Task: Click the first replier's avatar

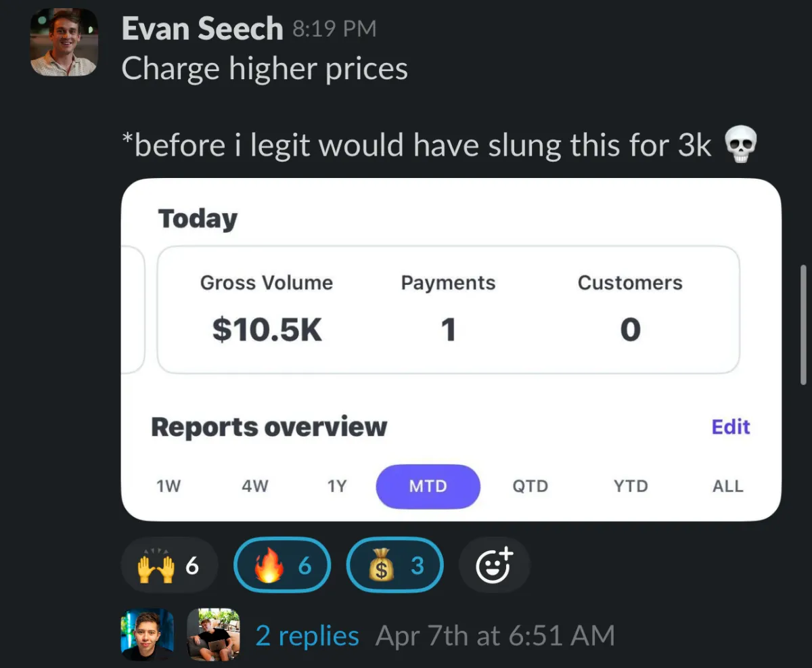Action: click(x=147, y=635)
